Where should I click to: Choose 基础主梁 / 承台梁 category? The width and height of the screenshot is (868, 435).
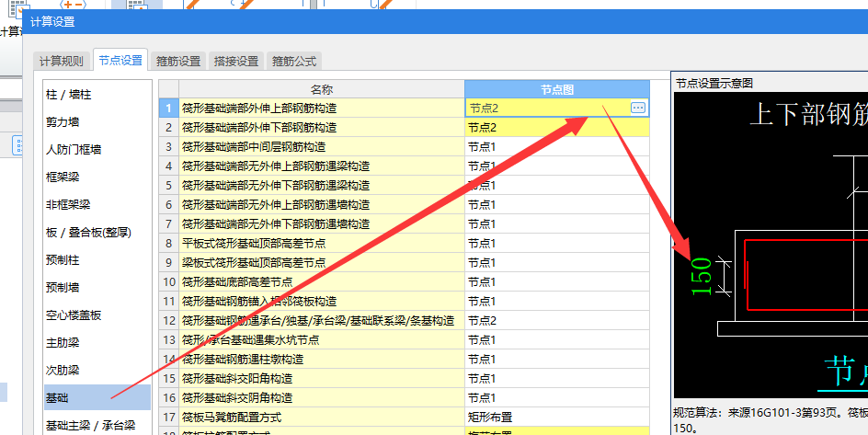tap(97, 425)
